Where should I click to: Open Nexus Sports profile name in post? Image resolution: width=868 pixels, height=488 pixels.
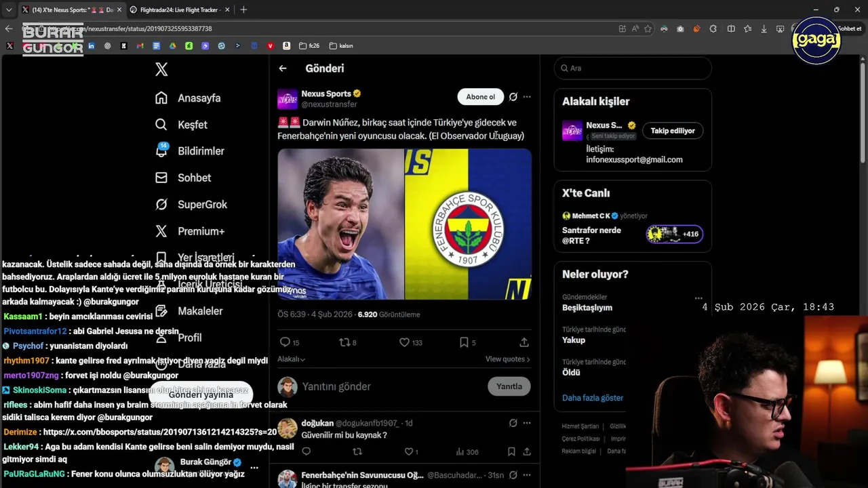(326, 94)
